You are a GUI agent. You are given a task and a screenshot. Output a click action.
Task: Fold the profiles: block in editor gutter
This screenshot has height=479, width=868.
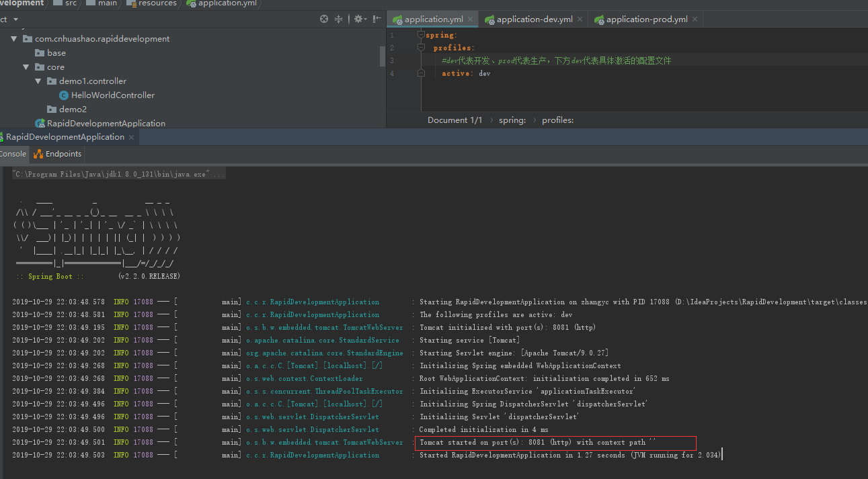[421, 48]
